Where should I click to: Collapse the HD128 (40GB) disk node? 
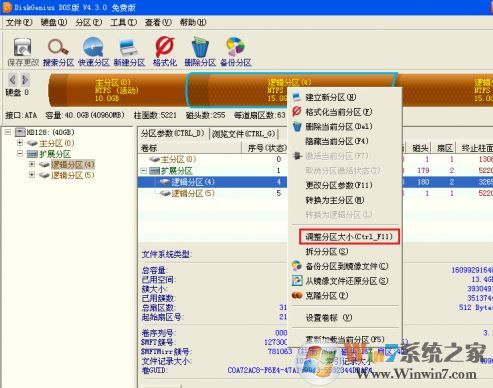pyautogui.click(x=8, y=132)
